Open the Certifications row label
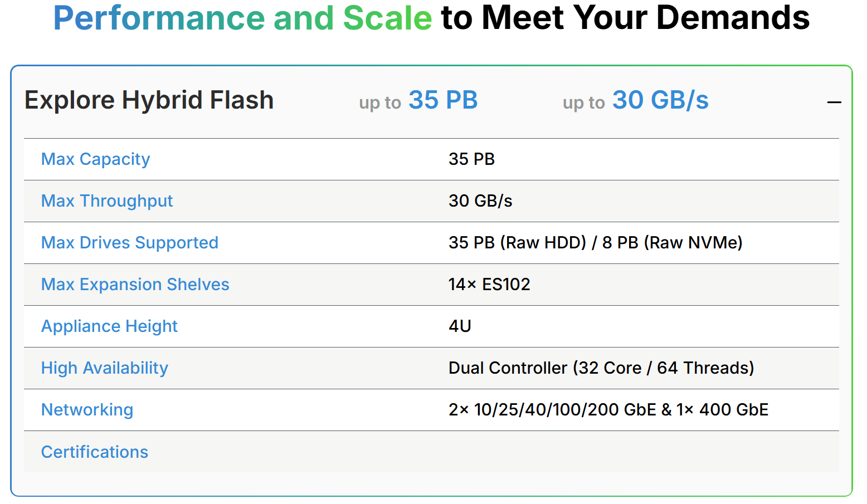This screenshot has height=504, width=867. (x=95, y=452)
